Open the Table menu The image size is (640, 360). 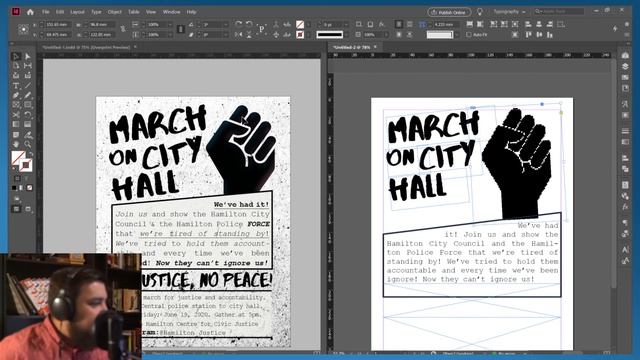pyautogui.click(x=134, y=12)
